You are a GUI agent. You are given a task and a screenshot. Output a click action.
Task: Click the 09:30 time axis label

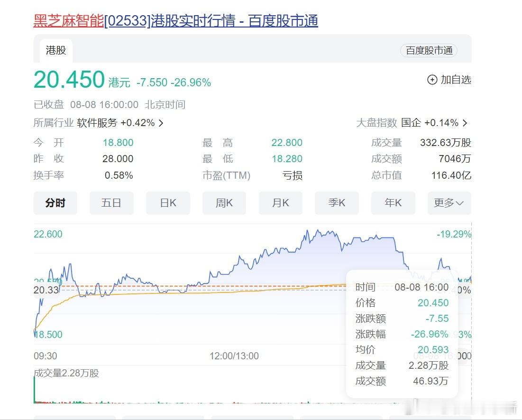(45, 356)
